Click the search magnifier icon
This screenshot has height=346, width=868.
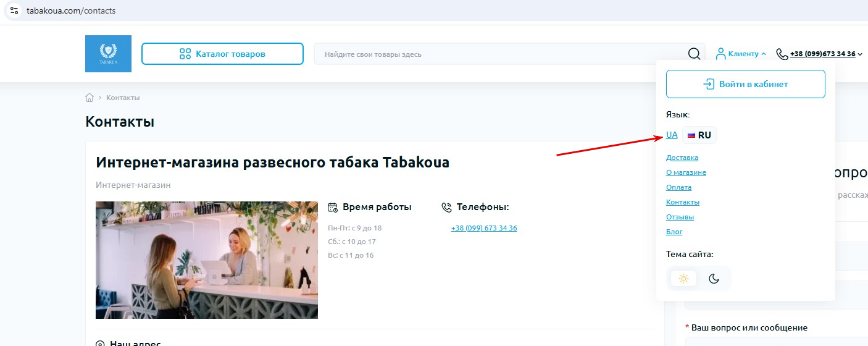point(695,54)
